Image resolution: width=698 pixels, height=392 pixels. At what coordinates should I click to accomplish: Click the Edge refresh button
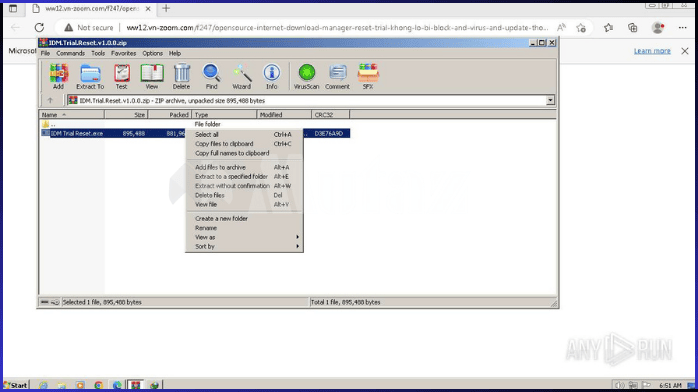pyautogui.click(x=39, y=28)
